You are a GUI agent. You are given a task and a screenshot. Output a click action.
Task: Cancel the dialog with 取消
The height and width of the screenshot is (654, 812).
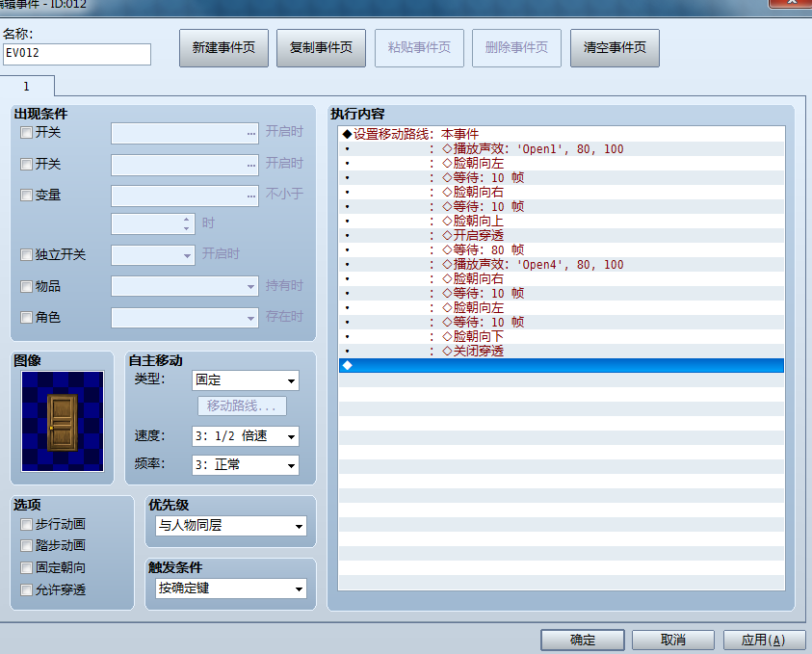tap(673, 640)
